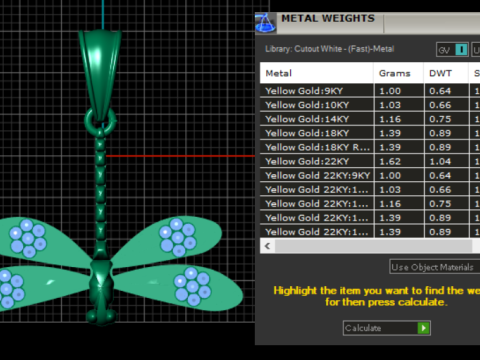The width and height of the screenshot is (480, 360).
Task: Select the Yellow Gold:10KY row
Action: [x=370, y=105]
